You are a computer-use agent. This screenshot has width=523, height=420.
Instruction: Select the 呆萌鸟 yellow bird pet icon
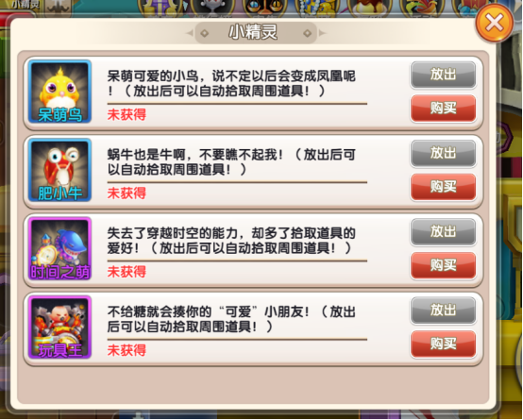point(60,92)
